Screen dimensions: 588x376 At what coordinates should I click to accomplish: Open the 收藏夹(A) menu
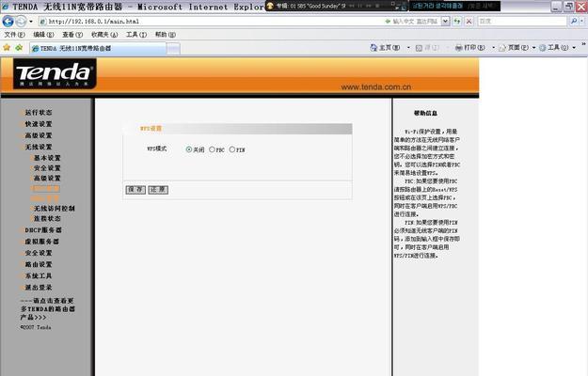(x=104, y=35)
